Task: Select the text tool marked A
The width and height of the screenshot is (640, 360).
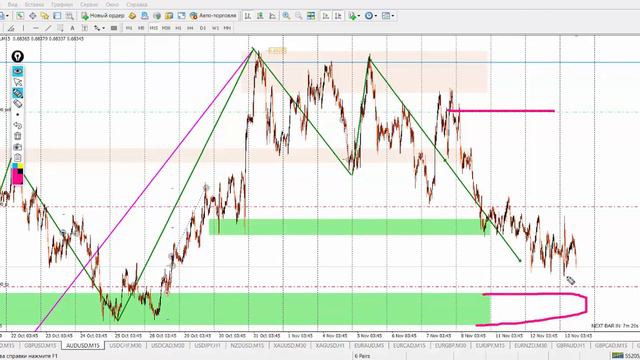Action: tap(72, 28)
